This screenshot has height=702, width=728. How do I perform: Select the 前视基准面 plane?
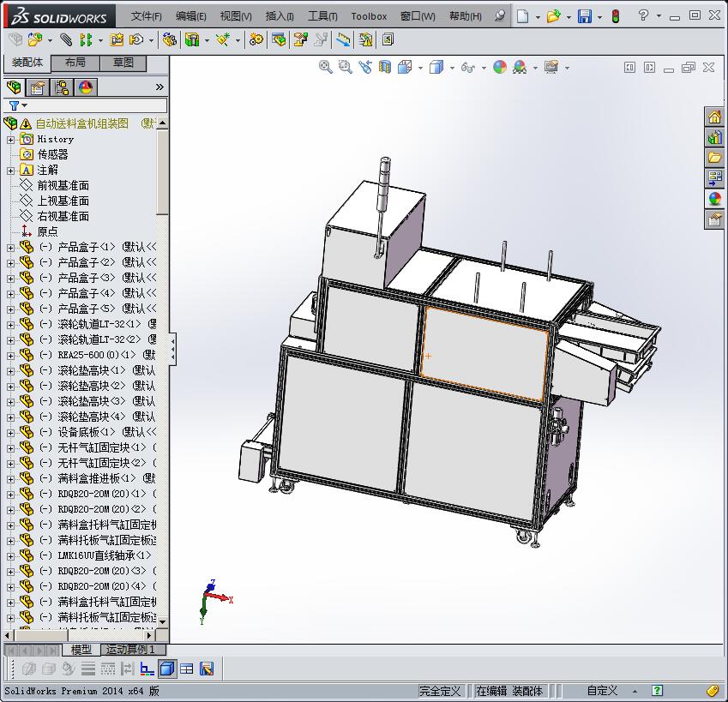63,186
